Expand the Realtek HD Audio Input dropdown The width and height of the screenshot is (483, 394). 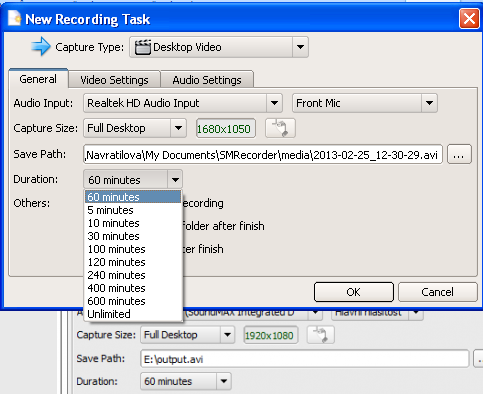(x=274, y=103)
